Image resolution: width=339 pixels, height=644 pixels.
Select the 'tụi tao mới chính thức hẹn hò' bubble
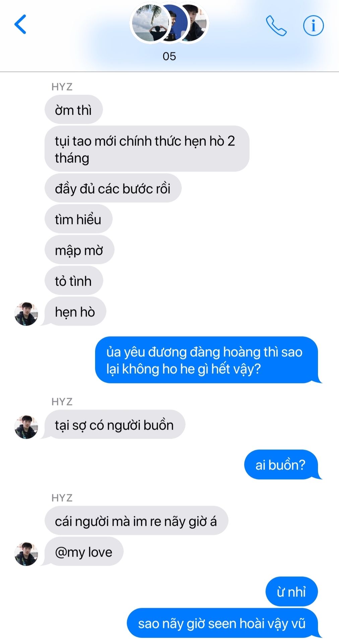coord(147,149)
